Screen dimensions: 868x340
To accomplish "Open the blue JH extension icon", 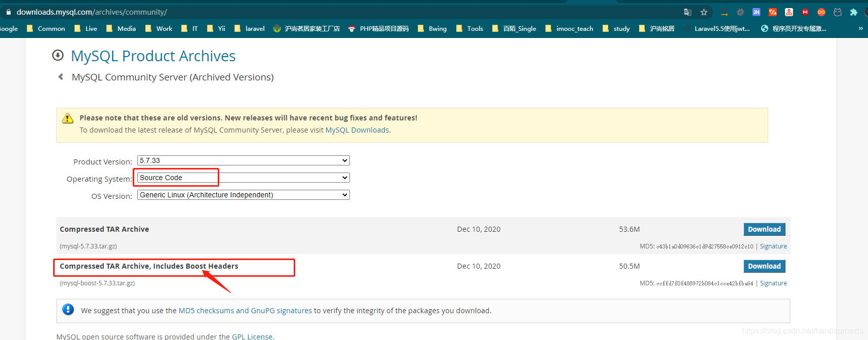I will tap(757, 12).
